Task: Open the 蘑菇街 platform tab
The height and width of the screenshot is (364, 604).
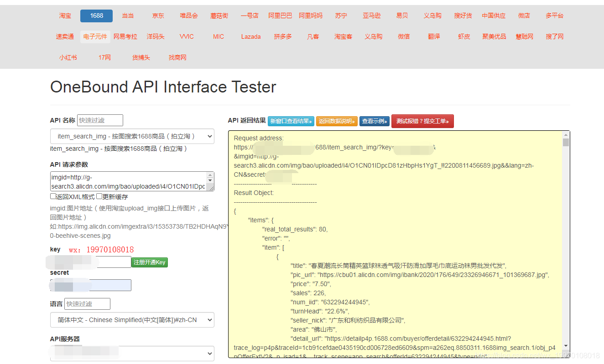Action: tap(219, 15)
